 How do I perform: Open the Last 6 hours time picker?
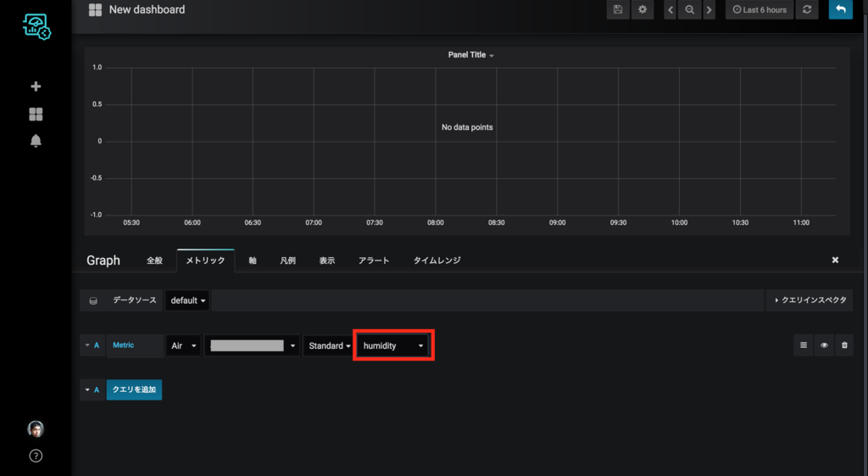759,9
